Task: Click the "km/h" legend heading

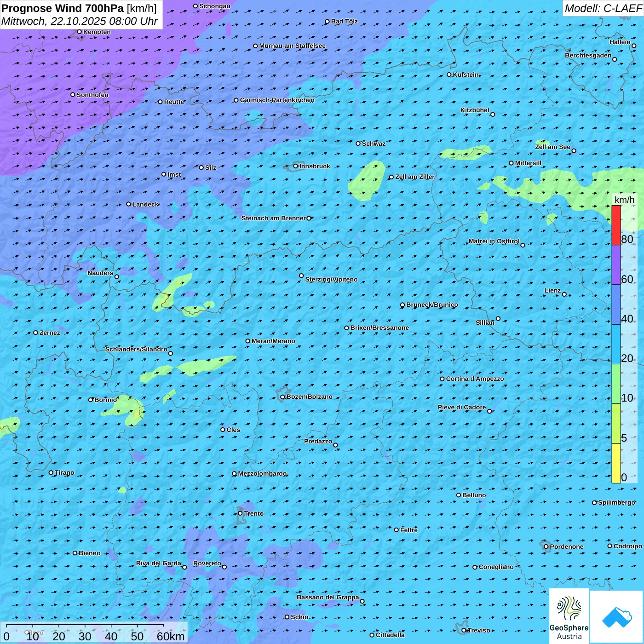Action: (624, 200)
